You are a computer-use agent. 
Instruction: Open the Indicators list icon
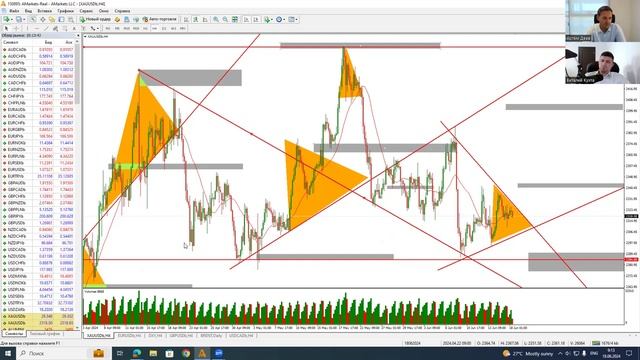point(267,19)
